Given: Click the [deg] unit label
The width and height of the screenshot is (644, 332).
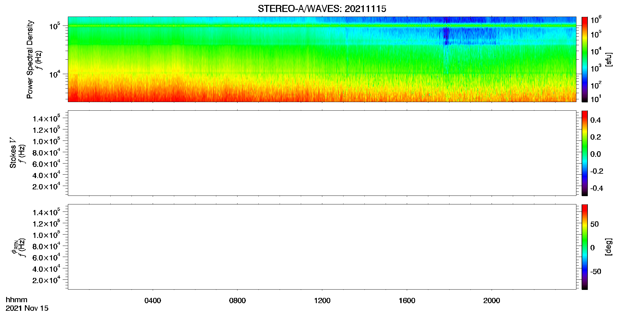Looking at the screenshot, I should tap(608, 247).
